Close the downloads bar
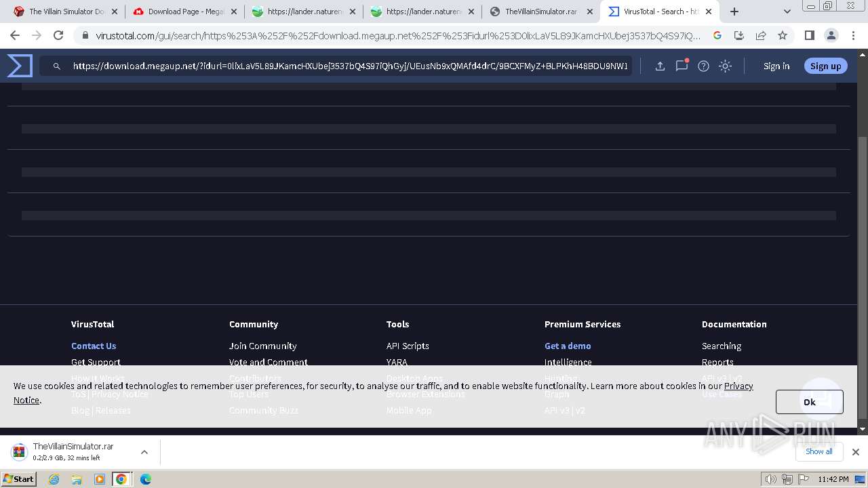This screenshot has width=868, height=488. tap(856, 452)
